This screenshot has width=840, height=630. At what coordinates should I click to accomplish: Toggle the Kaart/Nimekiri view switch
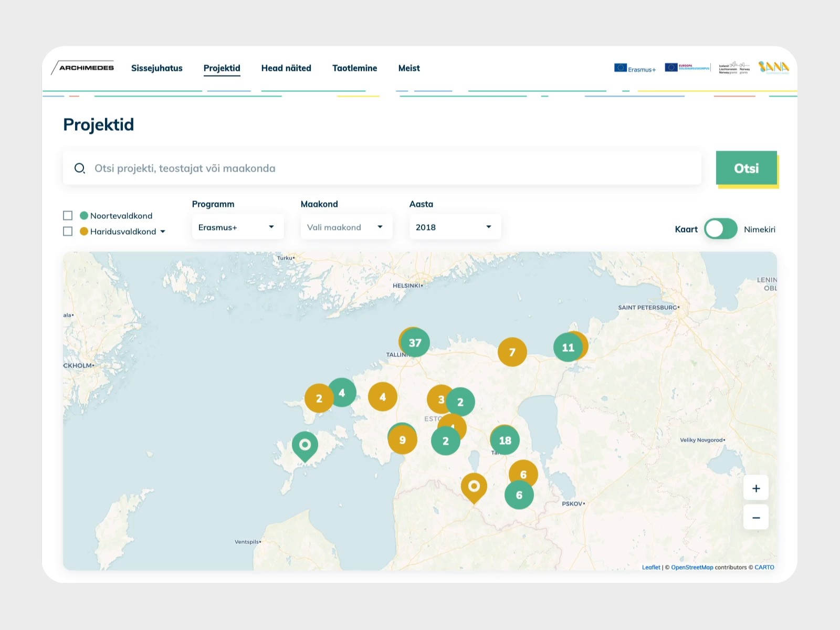[x=720, y=229]
